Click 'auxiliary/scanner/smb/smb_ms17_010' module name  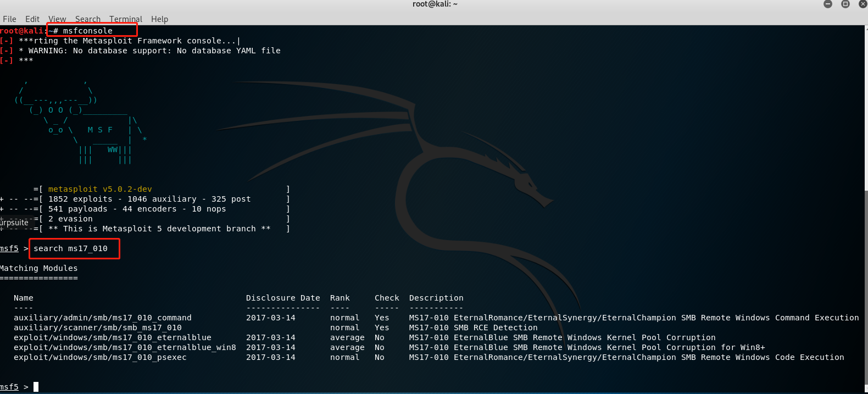[98, 328]
